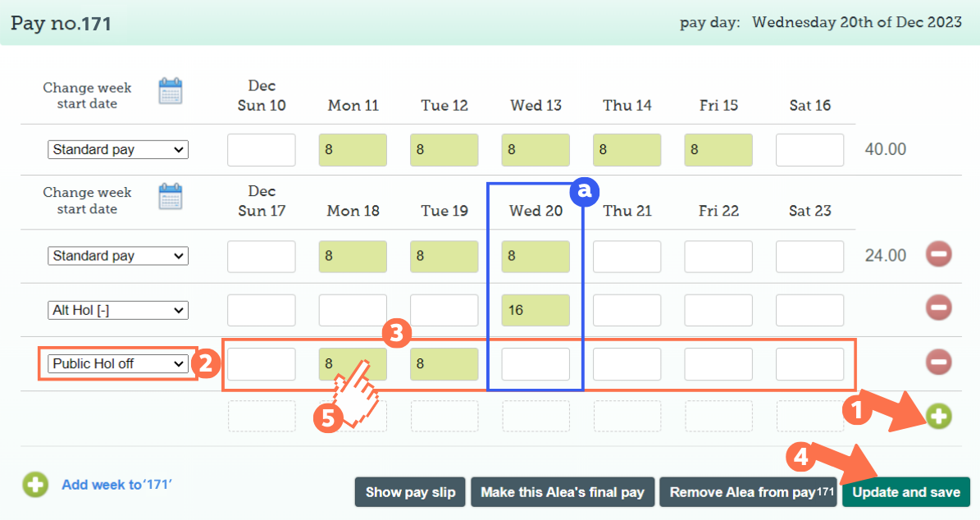Select the empty Sun 10 hours field
Viewport: 980px width, 520px height.
261,149
